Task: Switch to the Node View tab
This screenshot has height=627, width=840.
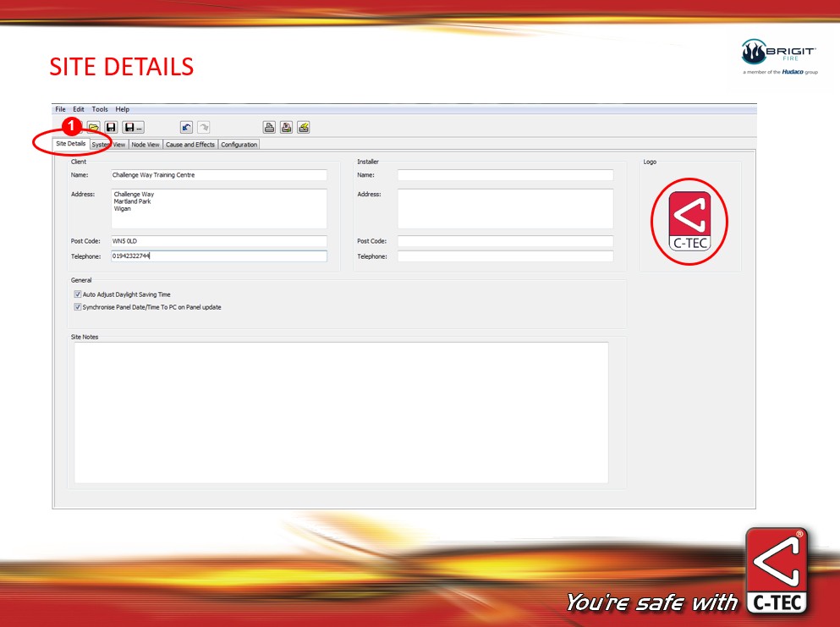Action: (x=145, y=145)
